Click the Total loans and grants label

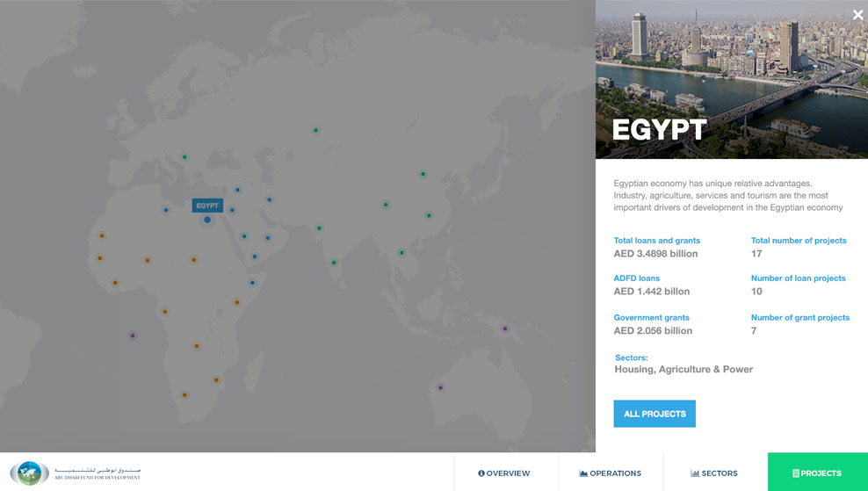click(656, 241)
